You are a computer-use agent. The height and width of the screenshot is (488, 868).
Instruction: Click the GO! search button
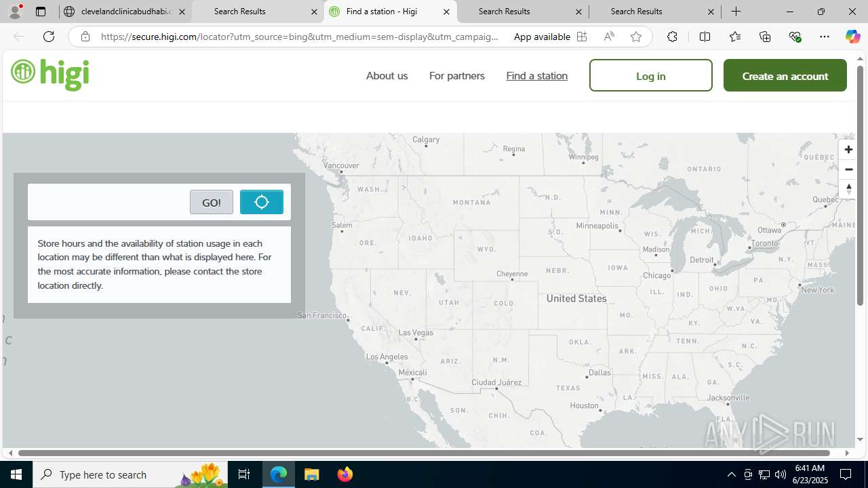[x=212, y=202]
